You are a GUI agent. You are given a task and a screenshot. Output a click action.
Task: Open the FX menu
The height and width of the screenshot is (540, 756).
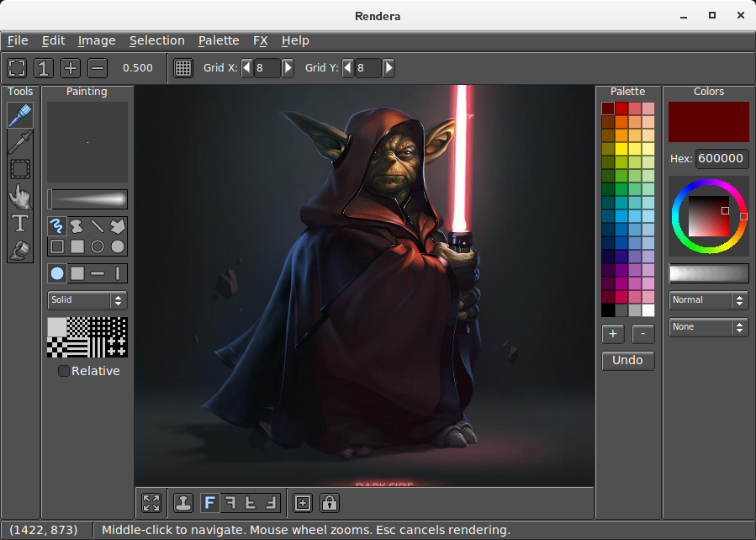261,40
